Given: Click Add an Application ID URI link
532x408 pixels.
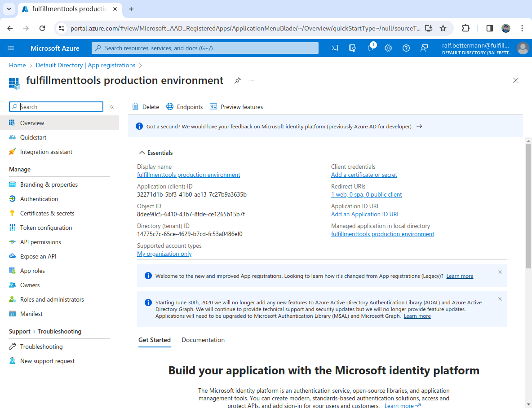Looking at the screenshot, I should pos(364,214).
